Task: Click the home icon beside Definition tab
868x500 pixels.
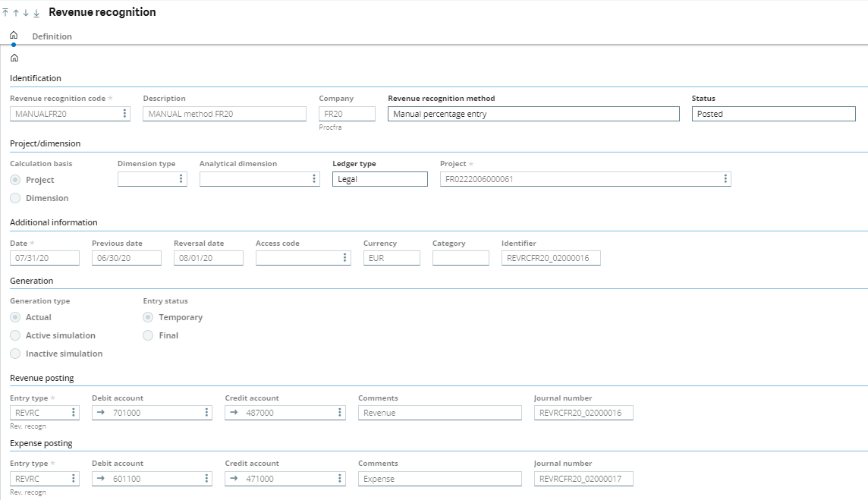Action: click(x=14, y=36)
